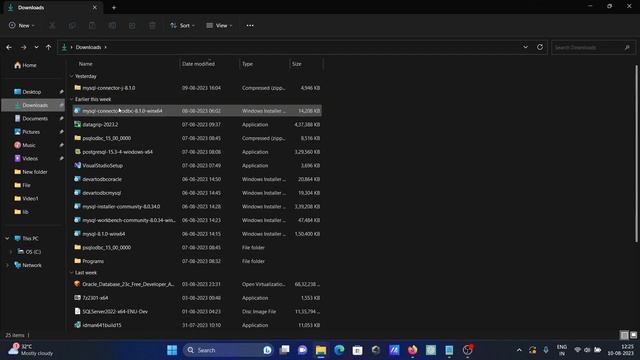Select mysql-connector-j-8.1.0 file
The height and width of the screenshot is (360, 640).
coord(197,88)
